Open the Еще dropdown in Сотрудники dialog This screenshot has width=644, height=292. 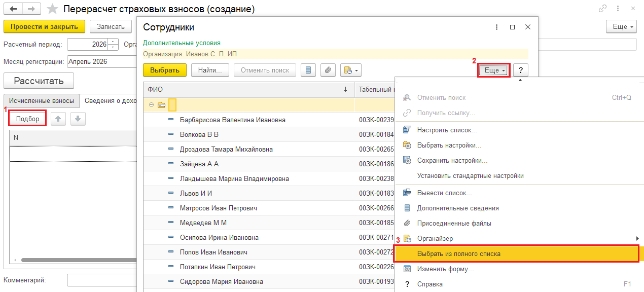[494, 70]
